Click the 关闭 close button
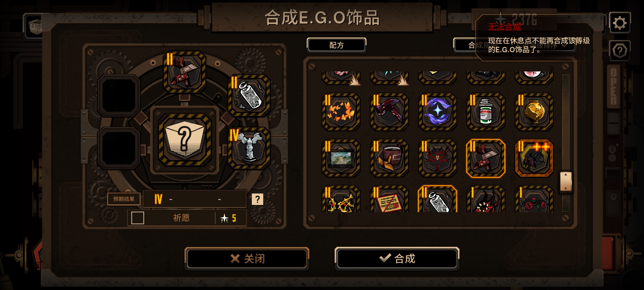This screenshot has height=290, width=644. [x=247, y=259]
